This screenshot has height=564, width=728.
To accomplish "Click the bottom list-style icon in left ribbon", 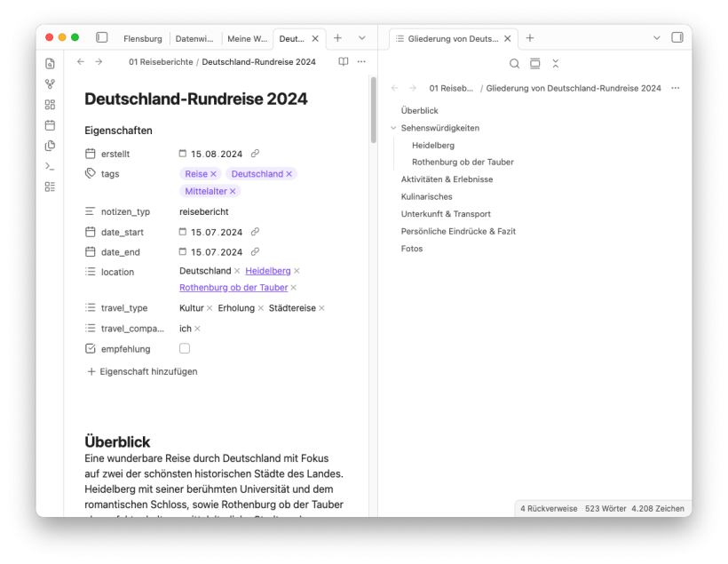I will click(50, 187).
